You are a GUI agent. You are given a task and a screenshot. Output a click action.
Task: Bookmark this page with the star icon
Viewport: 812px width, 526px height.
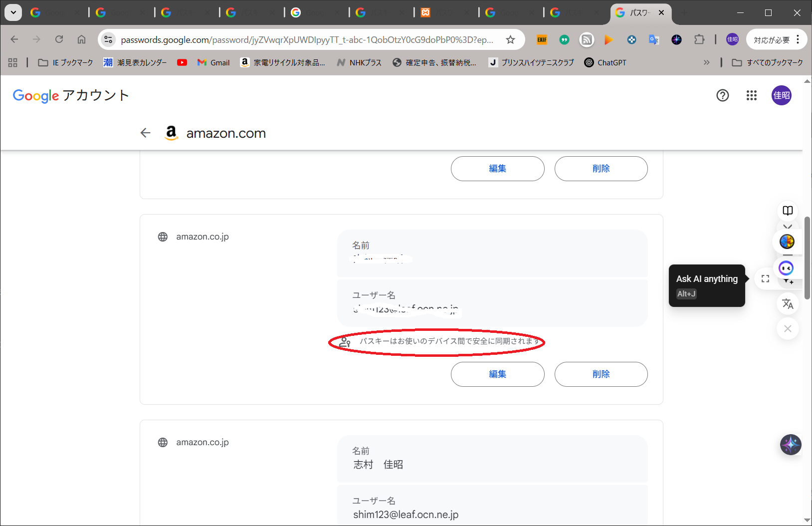(510, 40)
